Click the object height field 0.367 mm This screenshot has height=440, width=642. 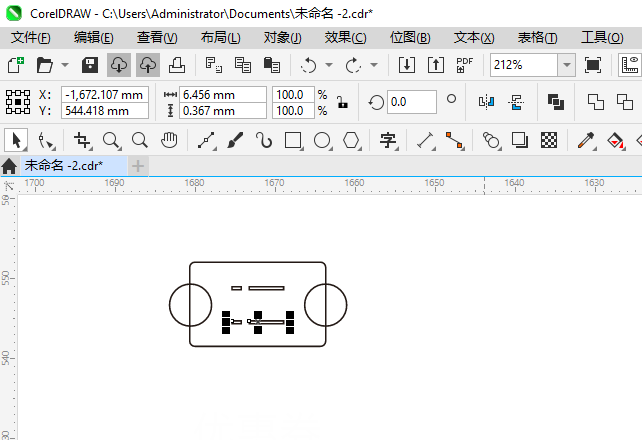point(223,111)
